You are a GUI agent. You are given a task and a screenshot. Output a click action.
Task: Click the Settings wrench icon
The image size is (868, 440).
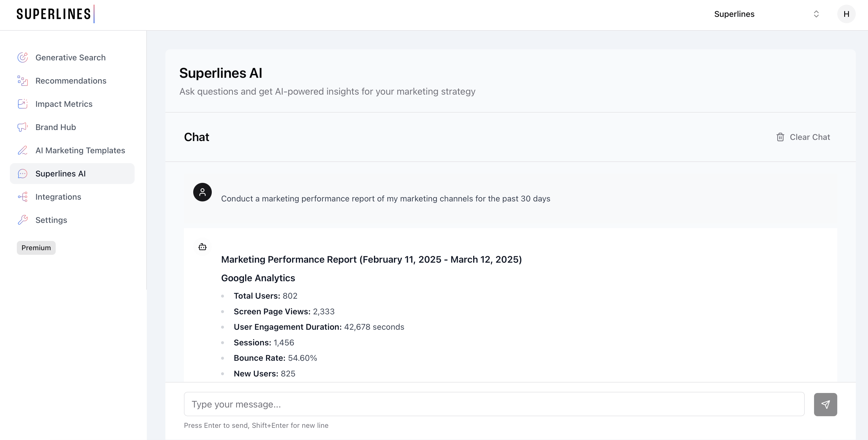coord(23,220)
